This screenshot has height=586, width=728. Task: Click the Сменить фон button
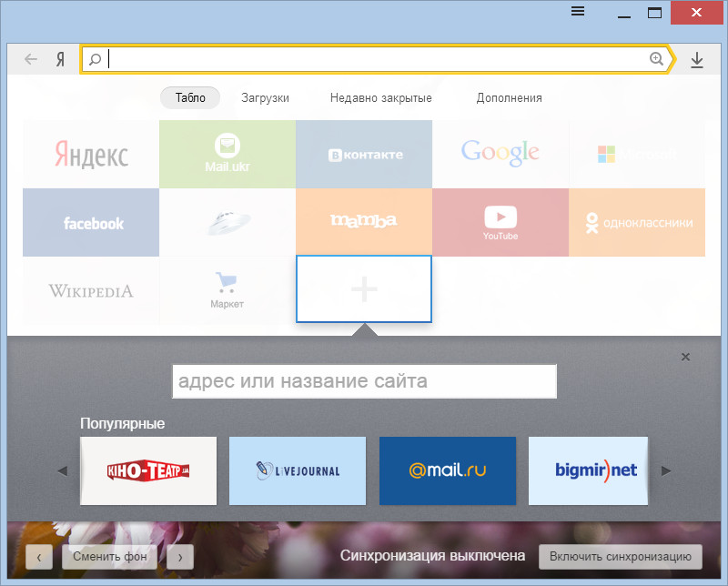coord(109,556)
